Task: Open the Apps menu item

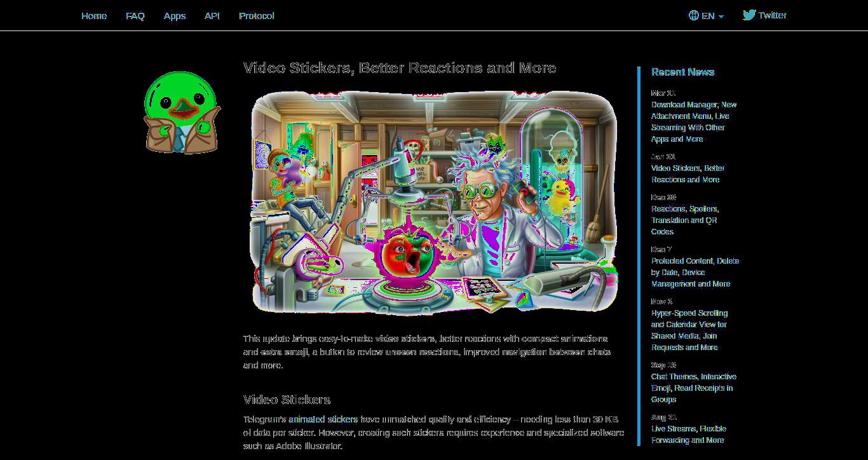Action: (175, 16)
